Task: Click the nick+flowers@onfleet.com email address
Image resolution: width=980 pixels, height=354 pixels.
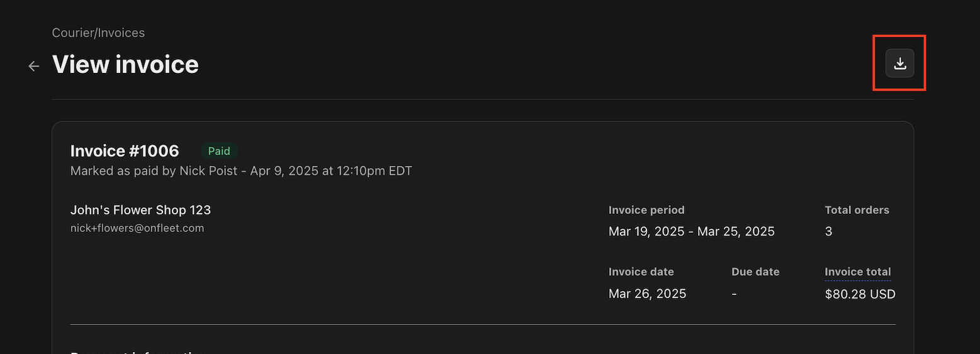Action: [137, 228]
